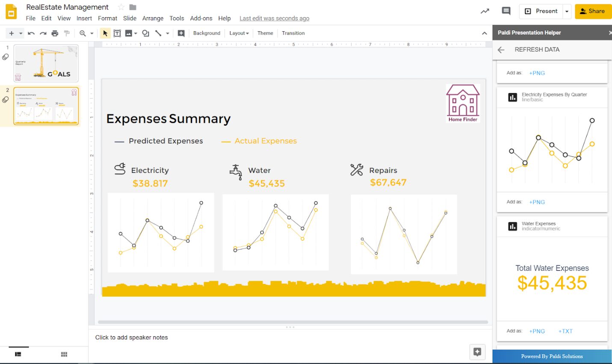Screen dimensions: 612x364
Task: Select slide 2 thumbnail
Action: point(45,106)
